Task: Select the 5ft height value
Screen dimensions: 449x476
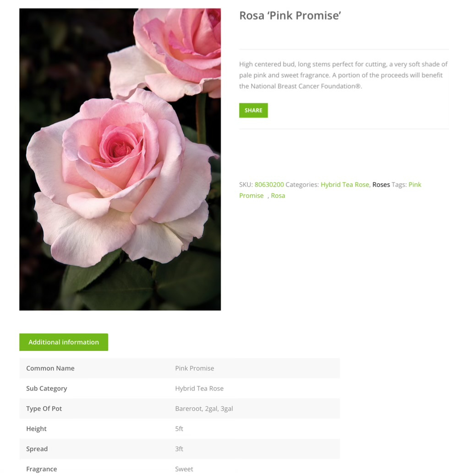Action: coord(179,429)
